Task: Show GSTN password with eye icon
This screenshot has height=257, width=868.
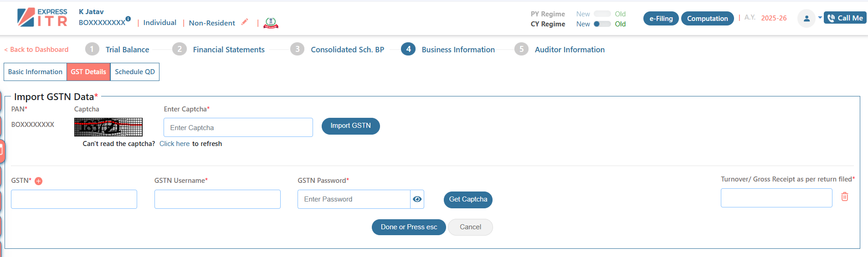Action: coord(417,199)
